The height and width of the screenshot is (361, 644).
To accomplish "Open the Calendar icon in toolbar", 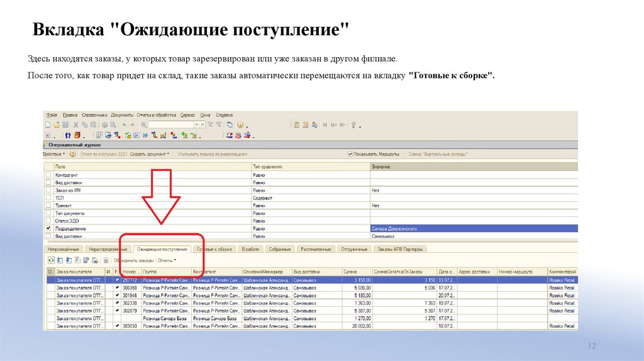I will (306, 125).
